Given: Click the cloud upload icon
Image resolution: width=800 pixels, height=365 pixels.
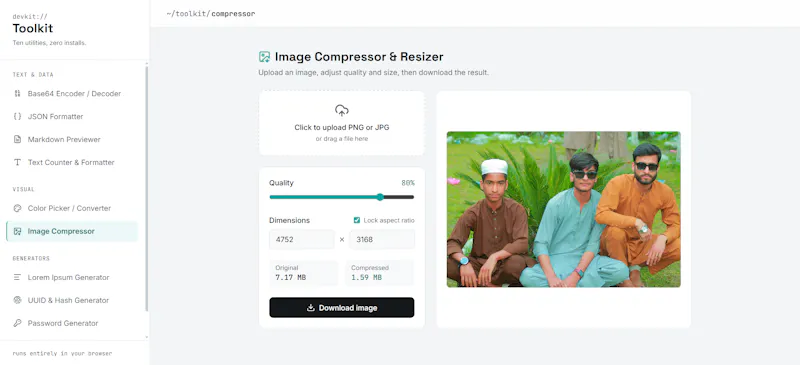Looking at the screenshot, I should [342, 110].
